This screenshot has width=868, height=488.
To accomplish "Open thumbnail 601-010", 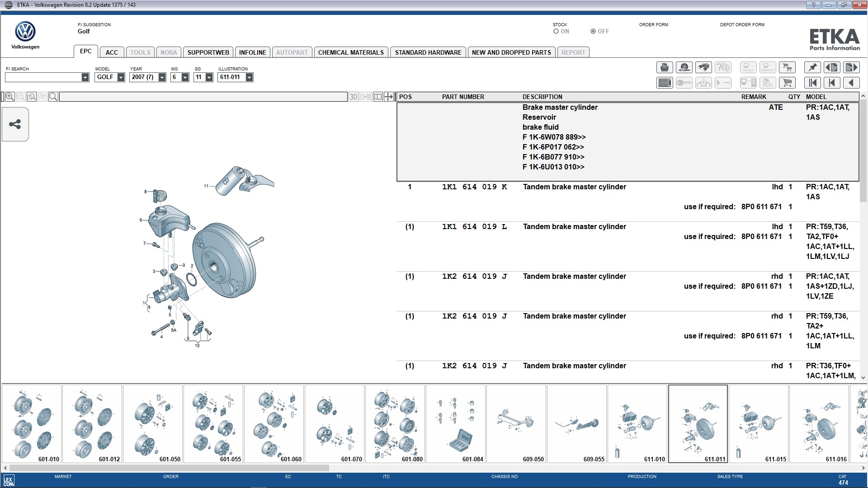I will pos(32,424).
